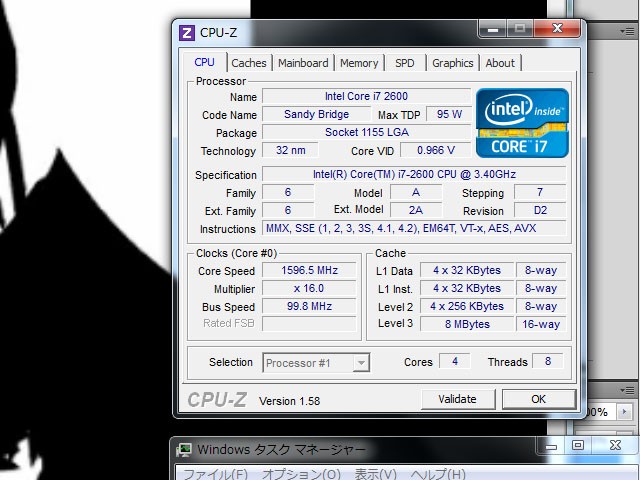Image resolution: width=640 pixels, height=480 pixels.
Task: Click the Core Speed value '1596.5 MHz'
Action: (x=309, y=270)
